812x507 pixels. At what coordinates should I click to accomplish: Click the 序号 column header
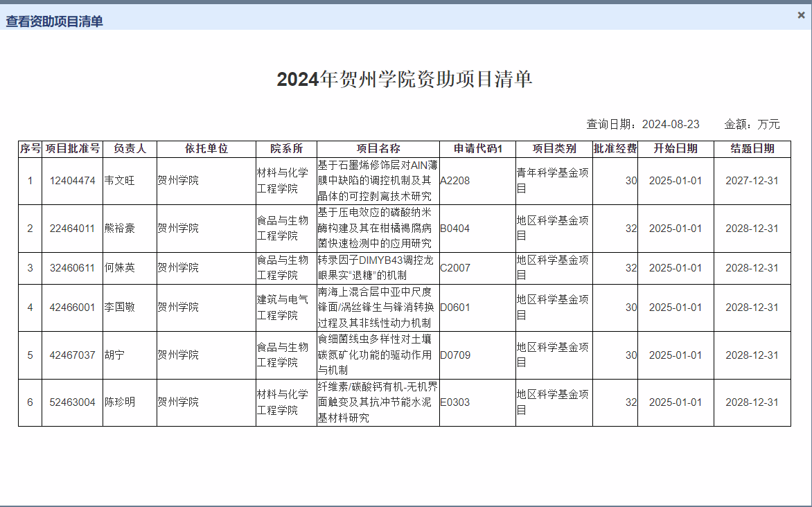click(30, 149)
